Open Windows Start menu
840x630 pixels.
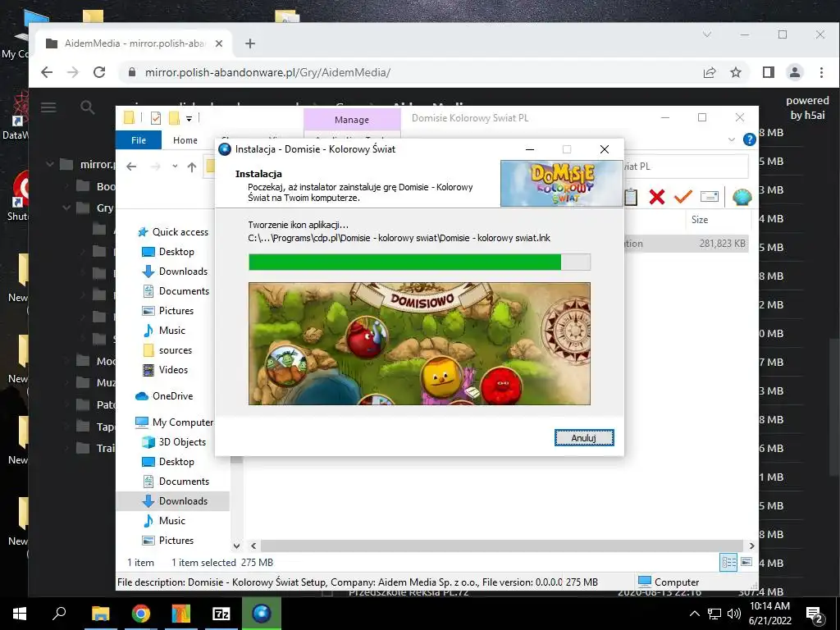tap(20, 614)
